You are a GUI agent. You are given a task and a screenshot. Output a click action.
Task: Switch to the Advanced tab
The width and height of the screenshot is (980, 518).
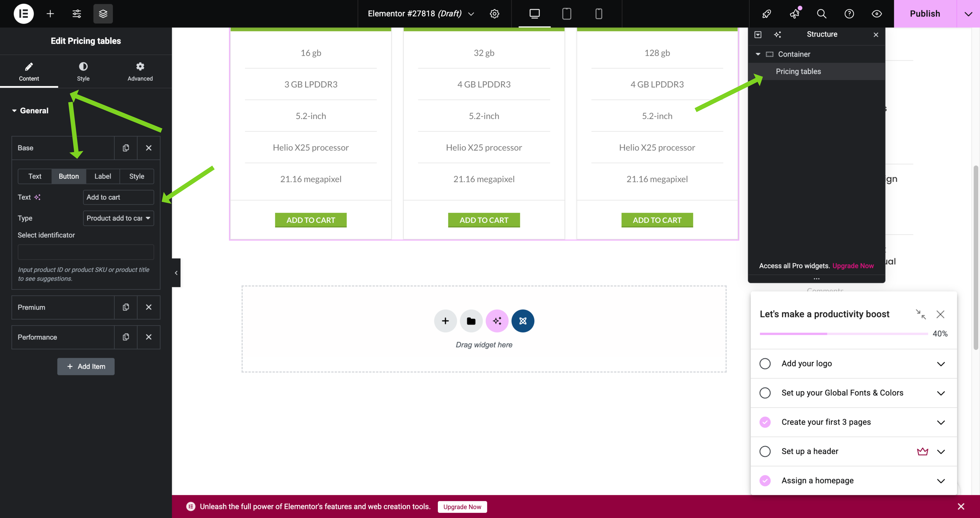click(x=140, y=72)
